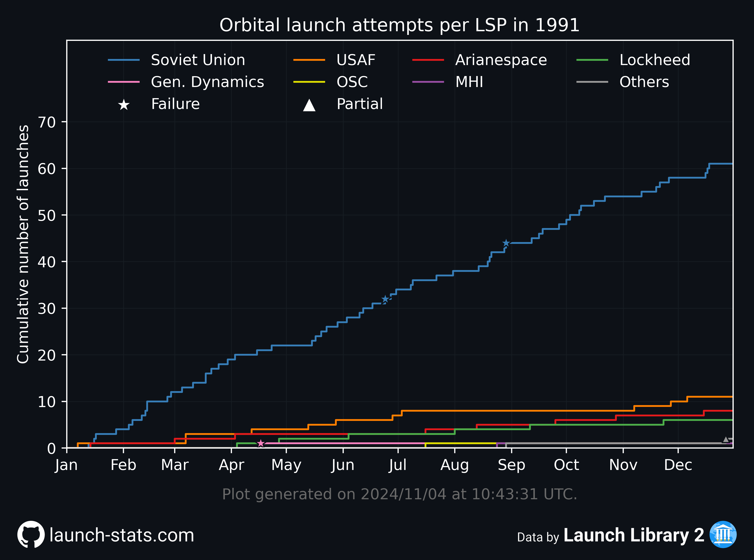Screen dimensions: 754x560
Task: Click the pink Gen. Dynamics legend line
Action: 124,82
